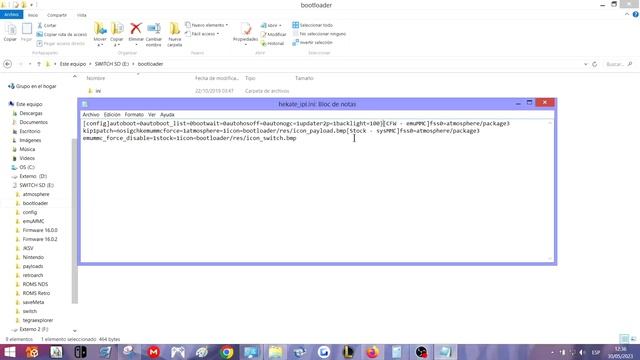
Task: Open the Abrir dropdown in ribbon
Action: pyautogui.click(x=271, y=25)
